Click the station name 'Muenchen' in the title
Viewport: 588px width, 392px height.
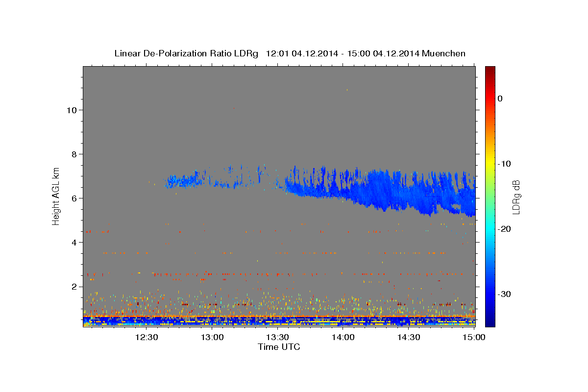443,53
